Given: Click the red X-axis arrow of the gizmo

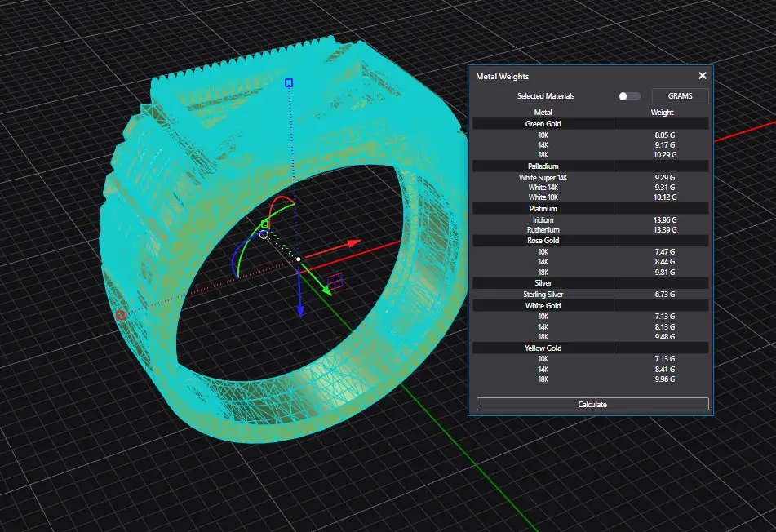Looking at the screenshot, I should click(x=352, y=242).
